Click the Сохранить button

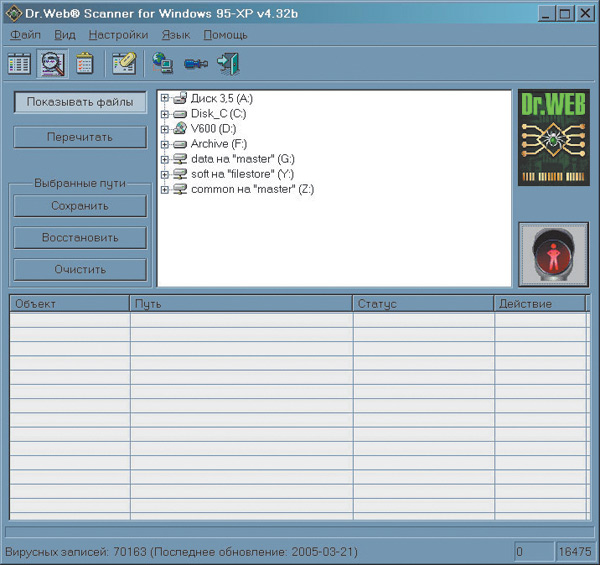(80, 206)
